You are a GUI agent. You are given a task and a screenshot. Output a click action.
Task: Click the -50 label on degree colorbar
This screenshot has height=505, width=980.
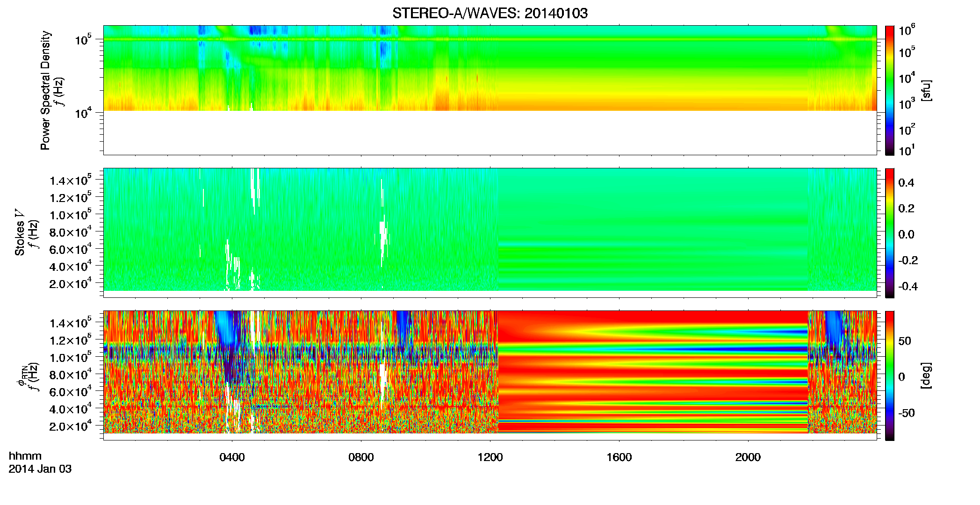(907, 413)
